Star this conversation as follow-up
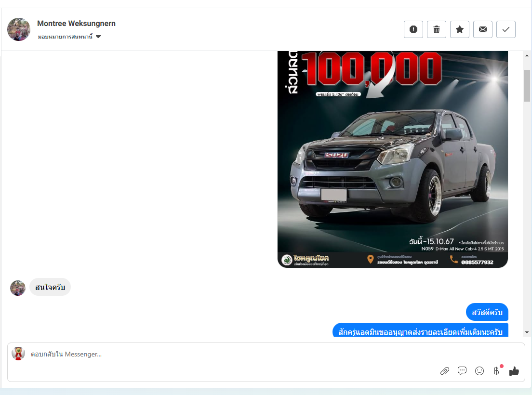 click(x=459, y=29)
